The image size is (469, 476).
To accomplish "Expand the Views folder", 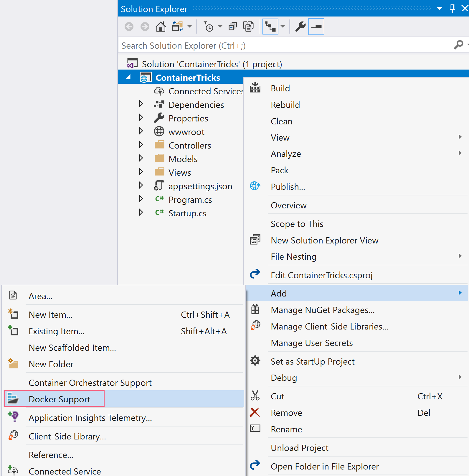I will click(x=141, y=172).
